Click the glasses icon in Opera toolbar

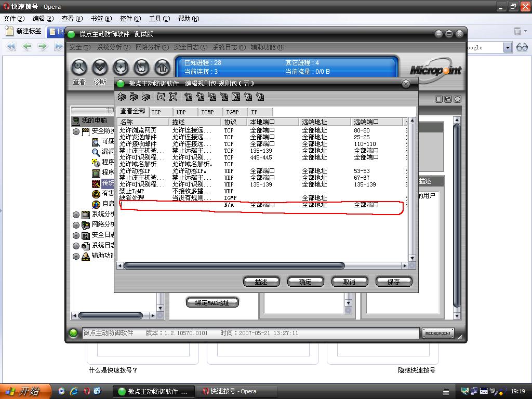click(522, 47)
